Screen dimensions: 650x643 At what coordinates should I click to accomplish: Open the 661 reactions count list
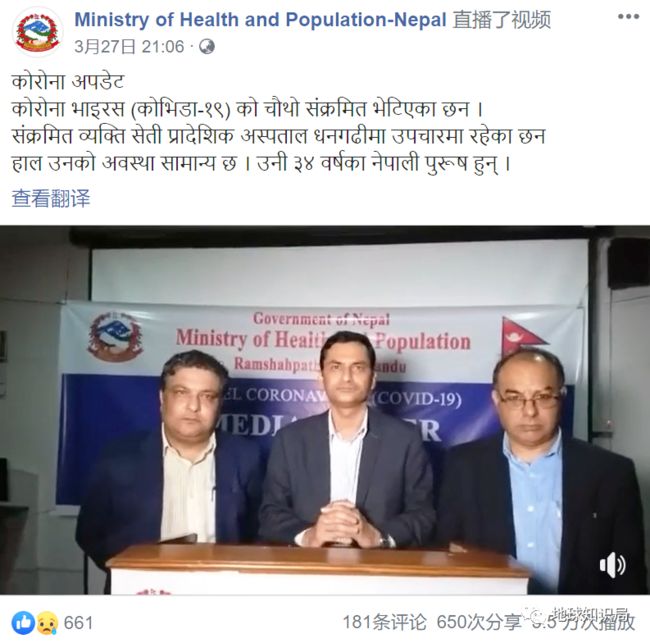tap(78, 623)
